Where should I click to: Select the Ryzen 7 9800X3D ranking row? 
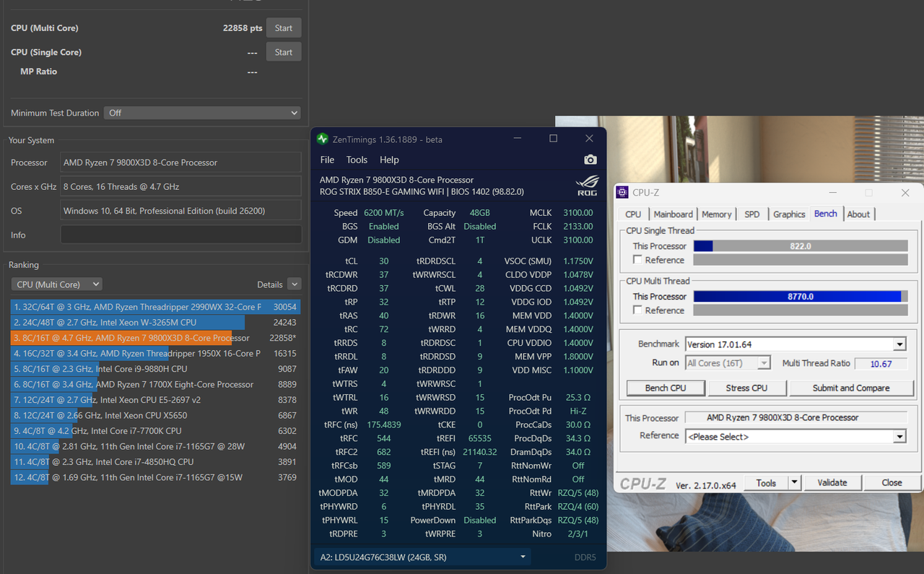[x=155, y=338]
